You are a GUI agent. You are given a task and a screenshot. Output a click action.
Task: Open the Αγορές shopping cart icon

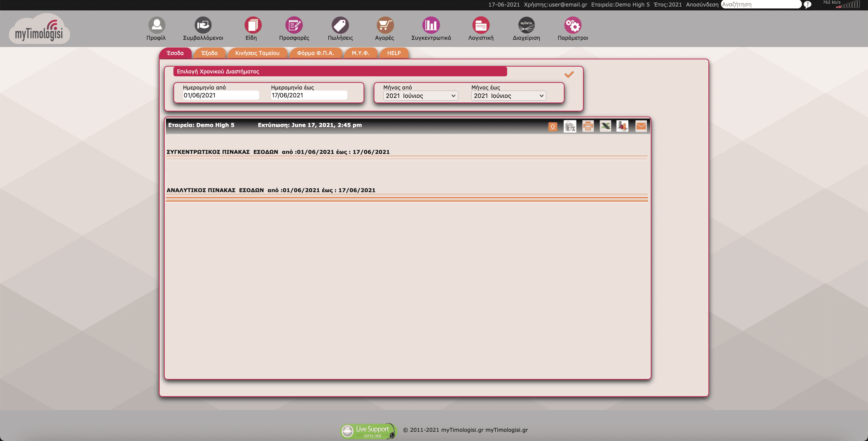[385, 25]
